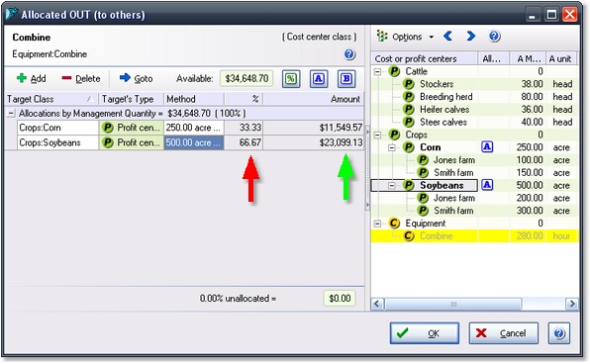Open help next to the Cost center class label
The width and height of the screenshot is (590, 364).
point(349,54)
